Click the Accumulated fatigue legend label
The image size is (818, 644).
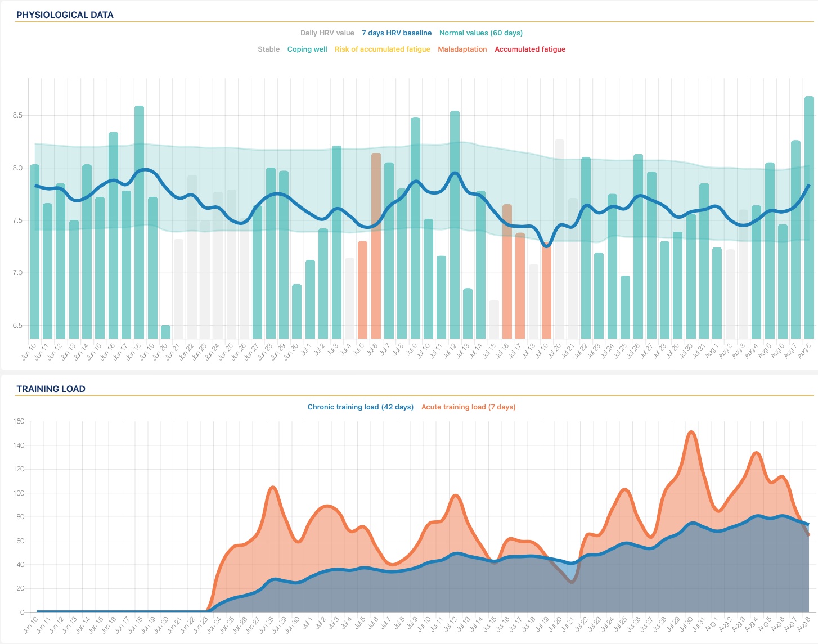tap(529, 49)
